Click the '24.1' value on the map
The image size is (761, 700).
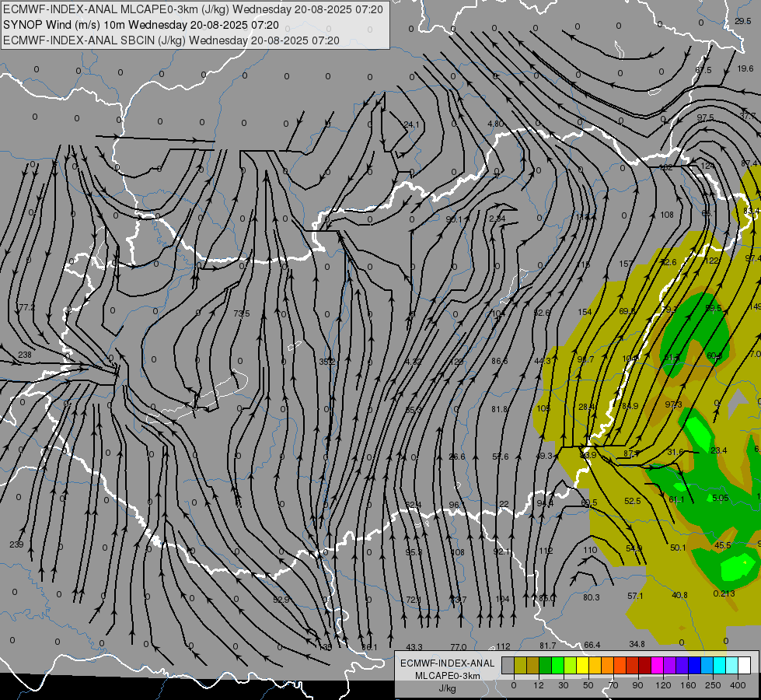(x=411, y=124)
